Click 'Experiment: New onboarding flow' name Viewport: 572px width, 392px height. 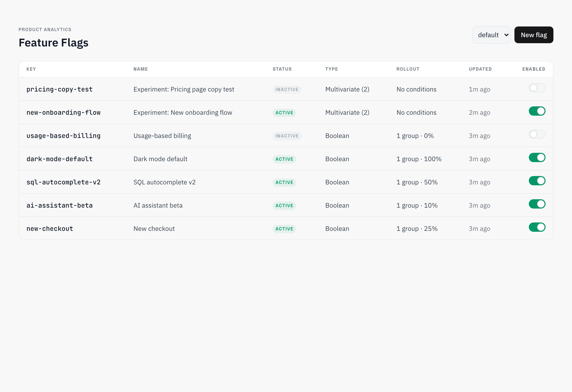point(183,113)
